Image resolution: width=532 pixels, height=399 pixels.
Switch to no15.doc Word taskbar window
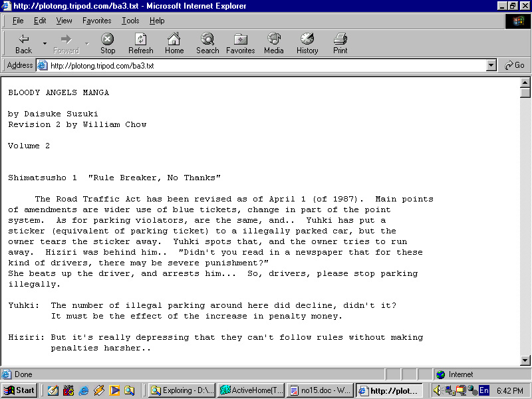(x=320, y=390)
